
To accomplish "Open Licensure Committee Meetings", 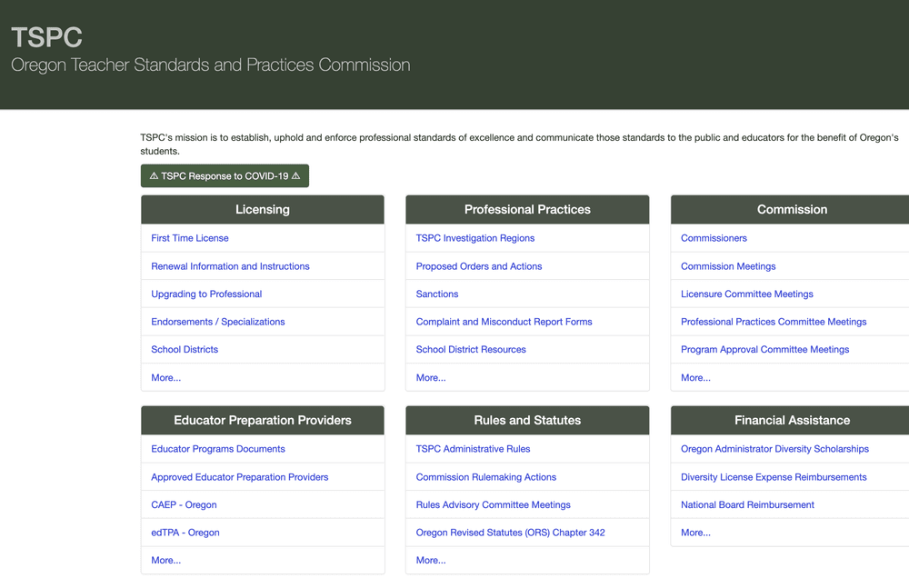I will (x=746, y=294).
